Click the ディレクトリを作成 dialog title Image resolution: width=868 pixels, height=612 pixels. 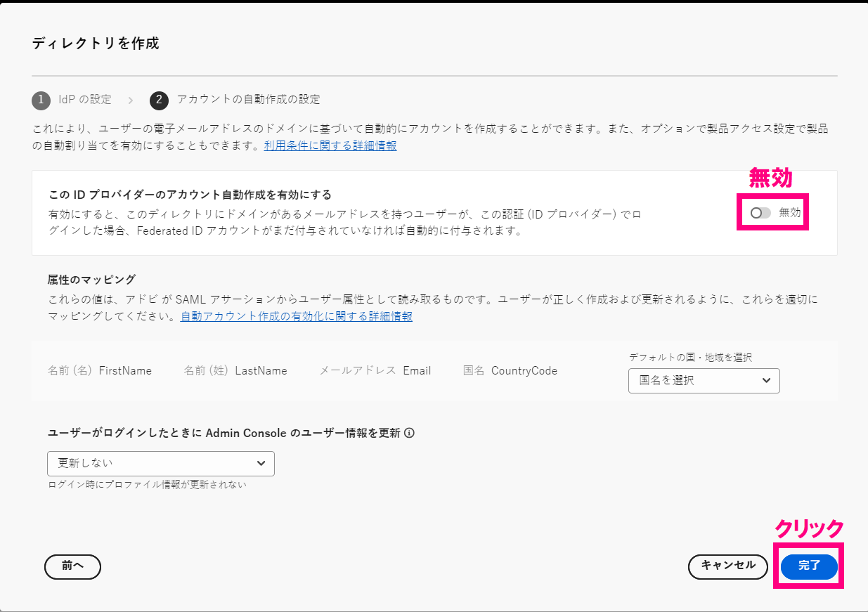pyautogui.click(x=96, y=44)
